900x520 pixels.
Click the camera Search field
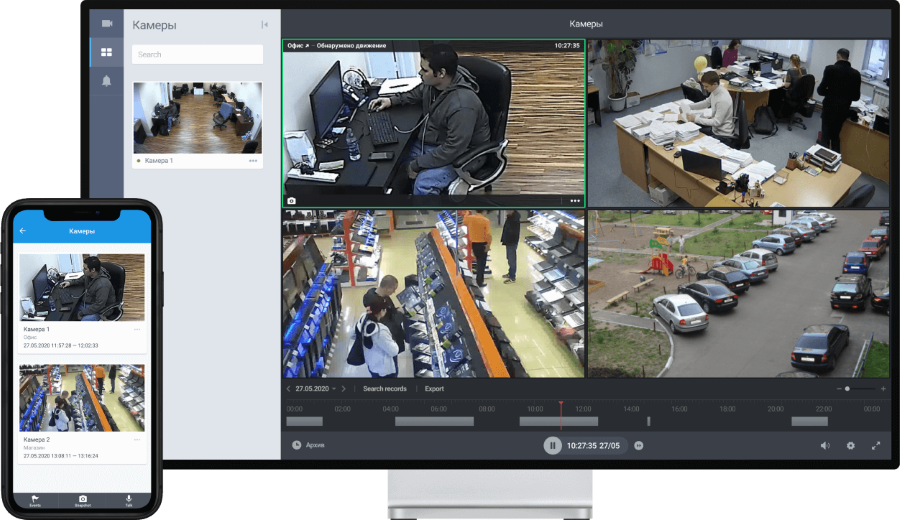(x=197, y=54)
